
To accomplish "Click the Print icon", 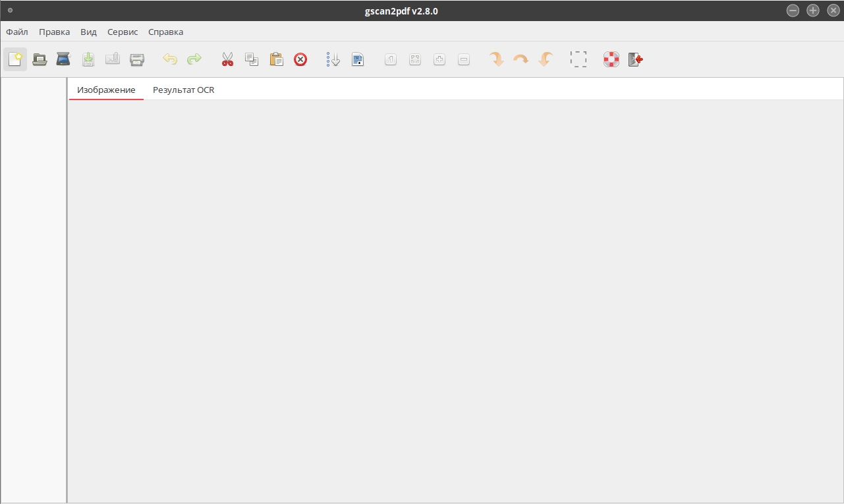I will [x=136, y=59].
